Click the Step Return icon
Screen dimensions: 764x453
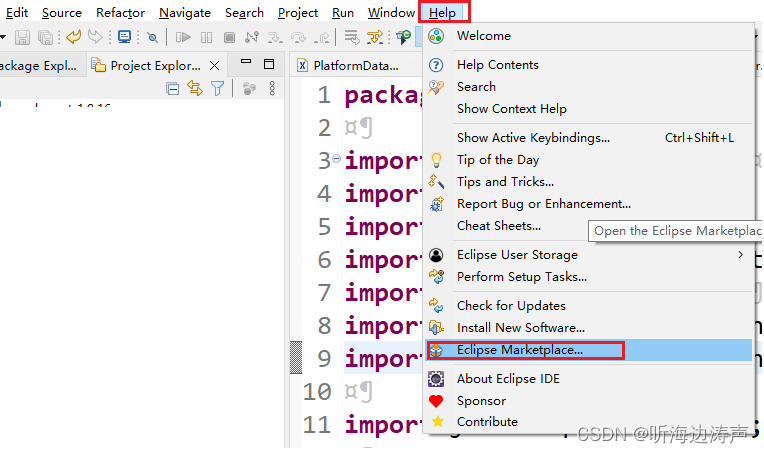tap(322, 37)
